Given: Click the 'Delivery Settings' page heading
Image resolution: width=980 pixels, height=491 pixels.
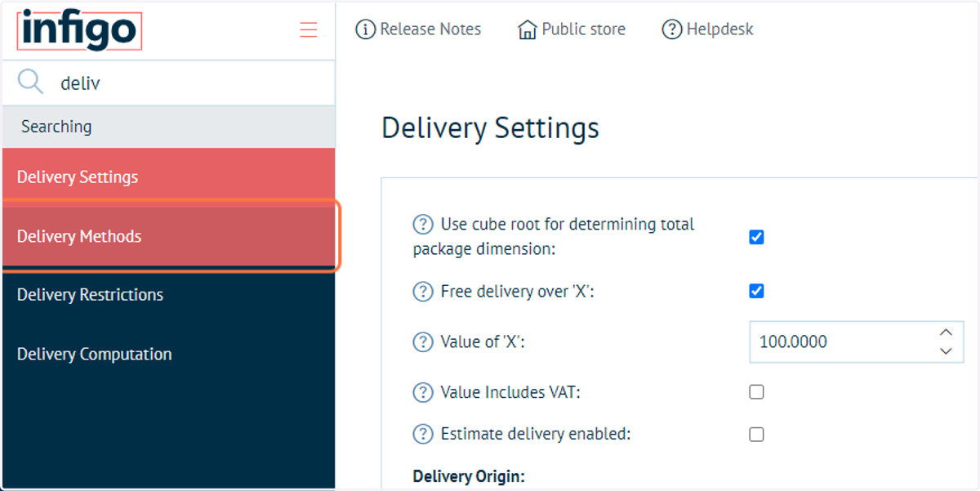Looking at the screenshot, I should coord(490,128).
